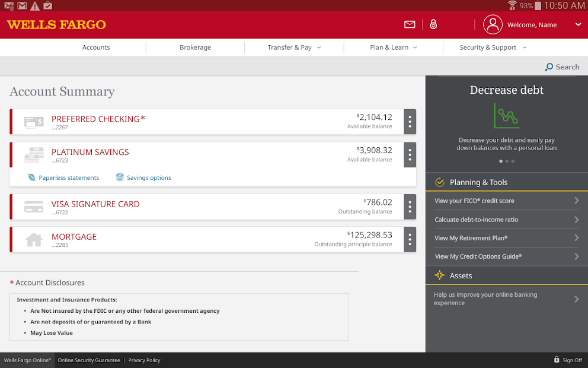This screenshot has height=368, width=588.
Task: Click the Mortgage house icon
Action: (x=34, y=240)
